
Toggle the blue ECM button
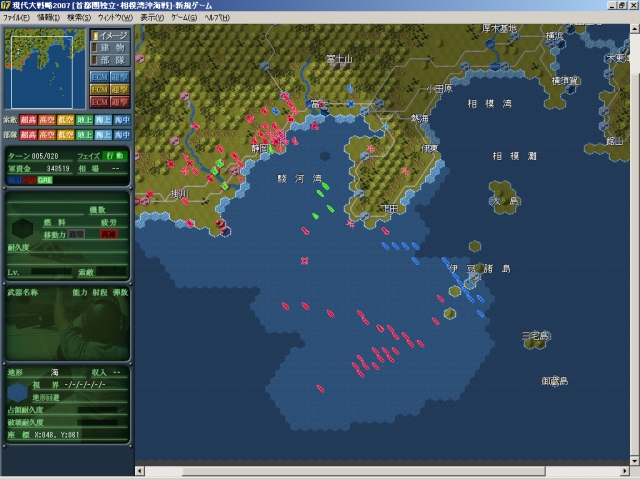coord(99,77)
